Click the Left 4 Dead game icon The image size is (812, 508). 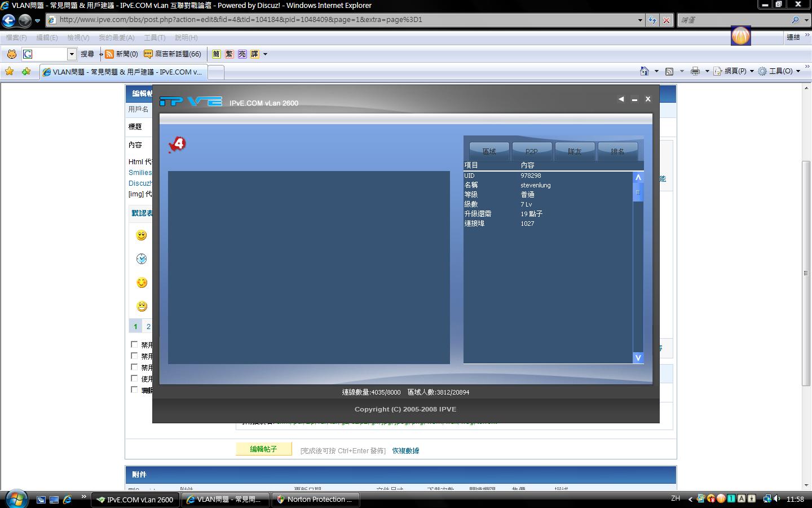click(177, 144)
